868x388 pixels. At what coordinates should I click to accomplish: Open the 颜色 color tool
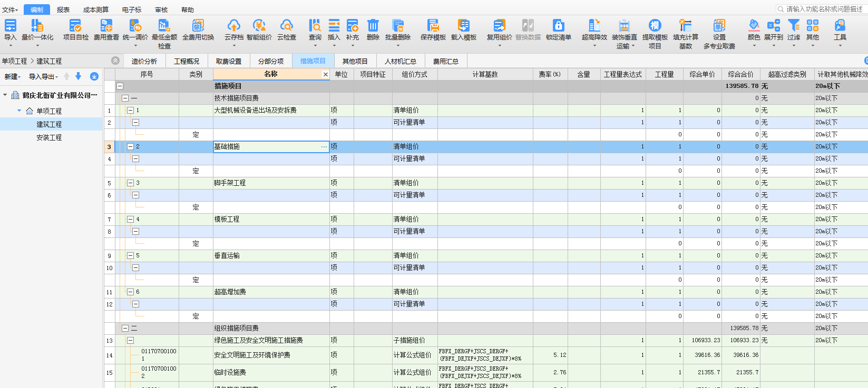(754, 29)
